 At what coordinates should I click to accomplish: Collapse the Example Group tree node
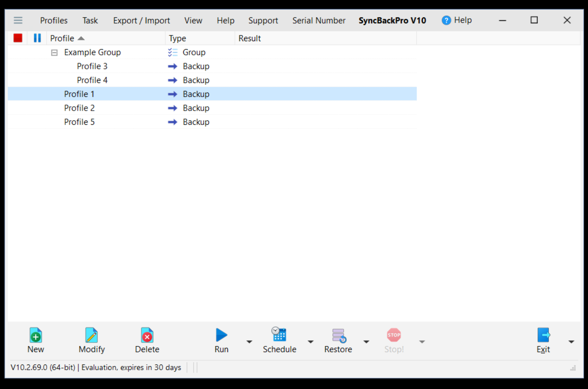click(54, 52)
